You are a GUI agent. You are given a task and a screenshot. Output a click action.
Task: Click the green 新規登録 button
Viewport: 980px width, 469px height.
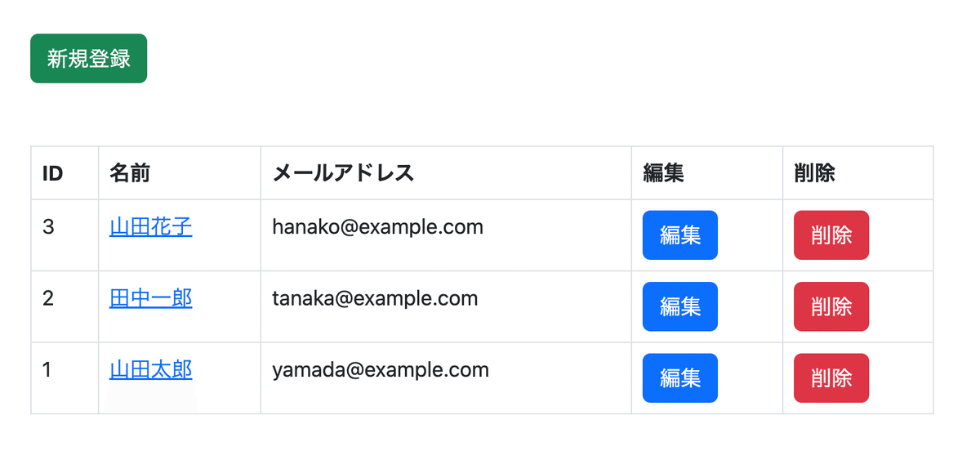[x=88, y=58]
